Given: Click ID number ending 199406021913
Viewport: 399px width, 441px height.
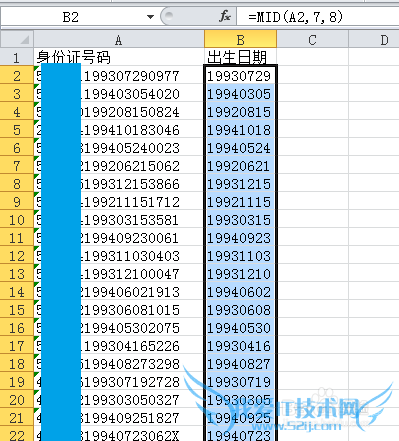Looking at the screenshot, I should click(x=119, y=291).
